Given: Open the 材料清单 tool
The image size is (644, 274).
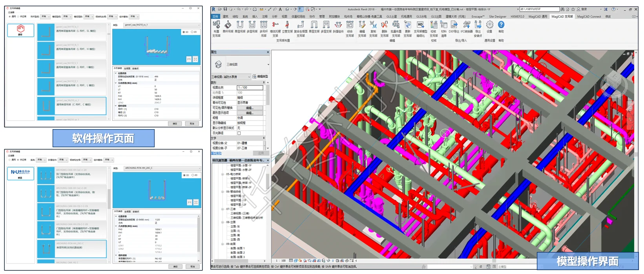Looking at the screenshot, I should tap(444, 25).
